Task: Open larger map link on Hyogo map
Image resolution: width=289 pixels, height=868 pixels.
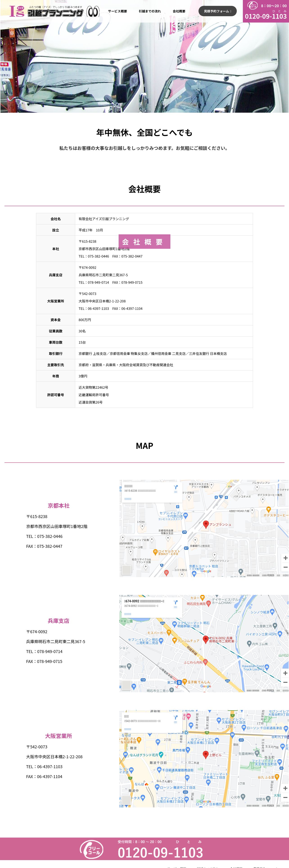Action: click(x=128, y=614)
